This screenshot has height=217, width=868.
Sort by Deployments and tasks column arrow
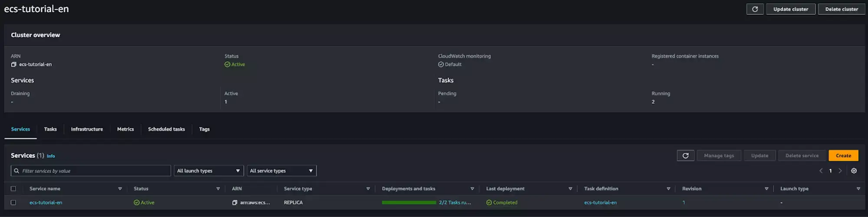click(472, 189)
